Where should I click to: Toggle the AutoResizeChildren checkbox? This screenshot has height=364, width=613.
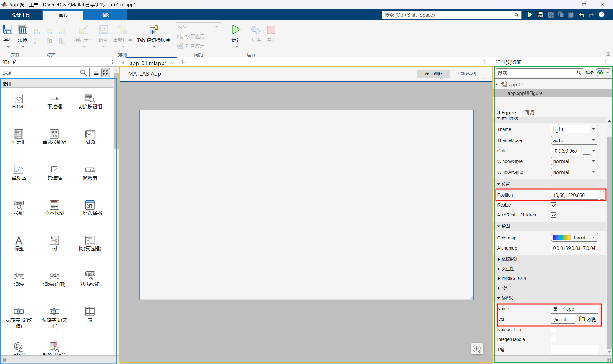[554, 215]
